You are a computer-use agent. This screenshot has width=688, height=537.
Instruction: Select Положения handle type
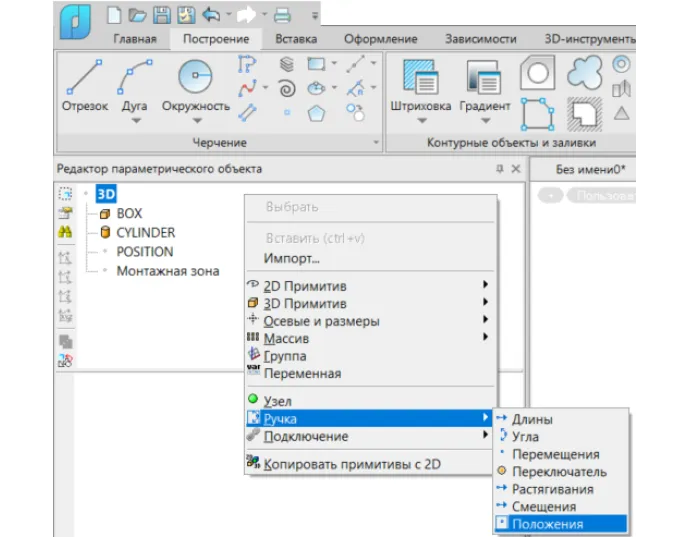[x=562, y=524]
